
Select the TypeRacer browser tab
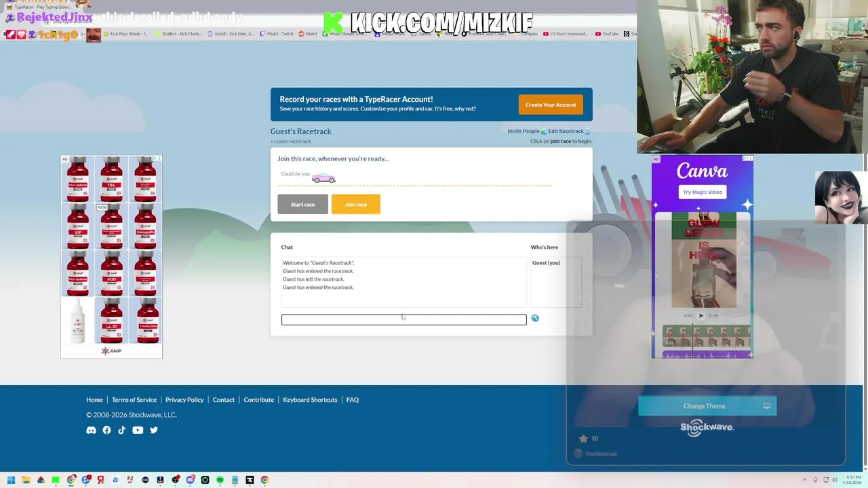42,7
